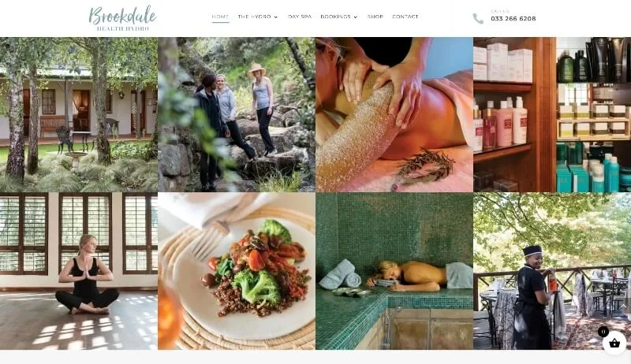631x364 pixels.
Task: Click the phone handset icon
Action: pyautogui.click(x=478, y=18)
